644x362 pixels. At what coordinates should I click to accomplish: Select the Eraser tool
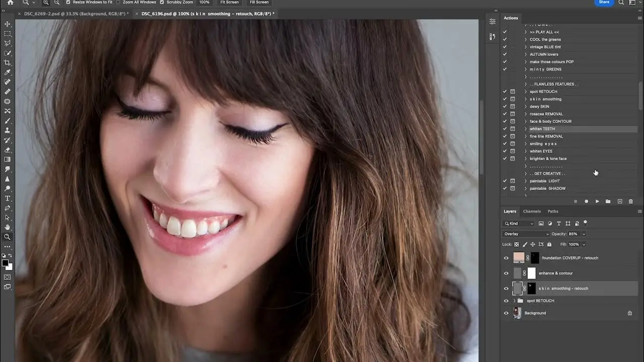click(8, 150)
